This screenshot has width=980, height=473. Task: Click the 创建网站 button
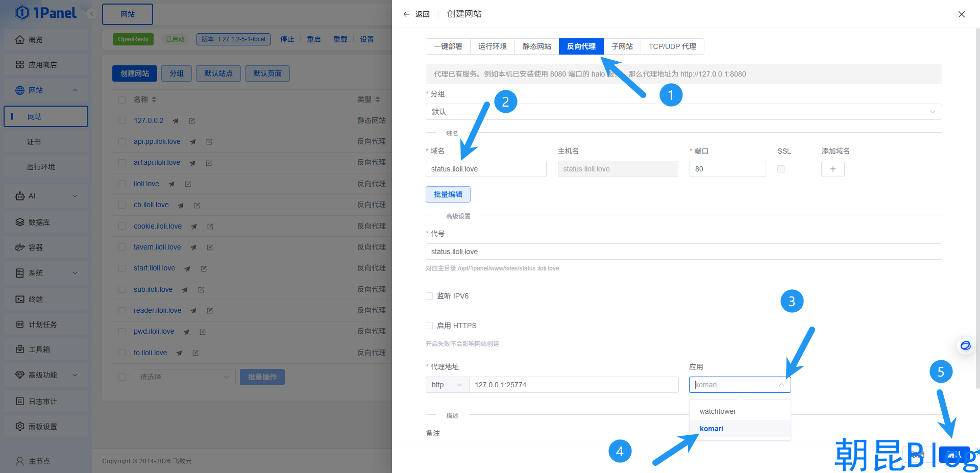135,73
